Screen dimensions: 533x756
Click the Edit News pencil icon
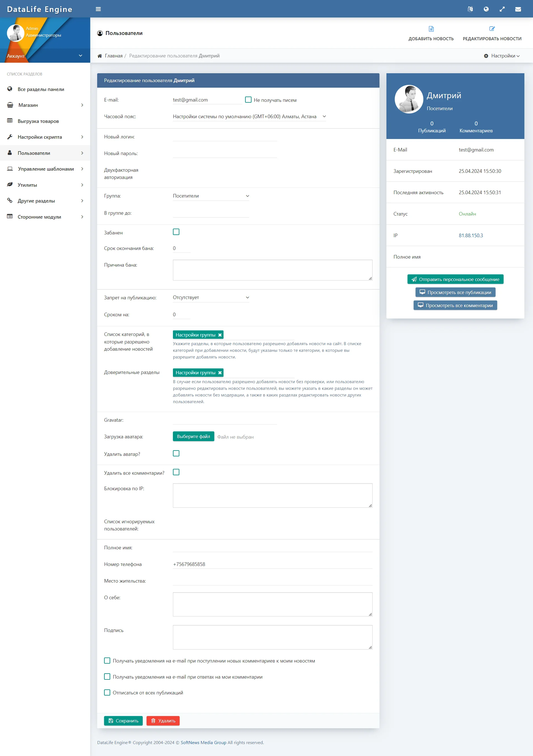492,29
